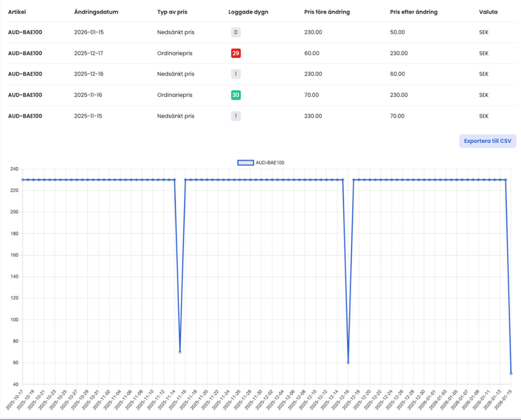Click the red 29 logged days badge
Screen dimensions: 521x420
(x=236, y=53)
